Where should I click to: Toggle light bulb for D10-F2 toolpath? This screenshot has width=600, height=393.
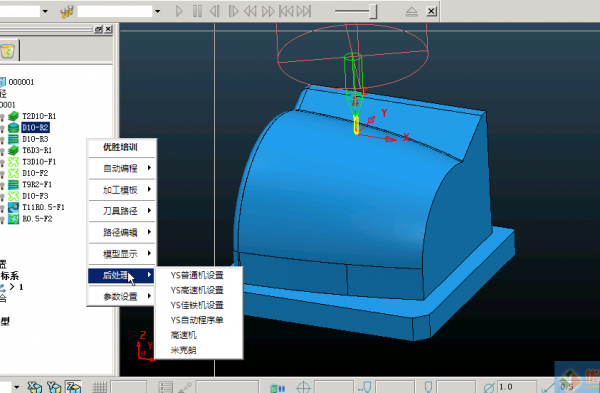[2, 174]
